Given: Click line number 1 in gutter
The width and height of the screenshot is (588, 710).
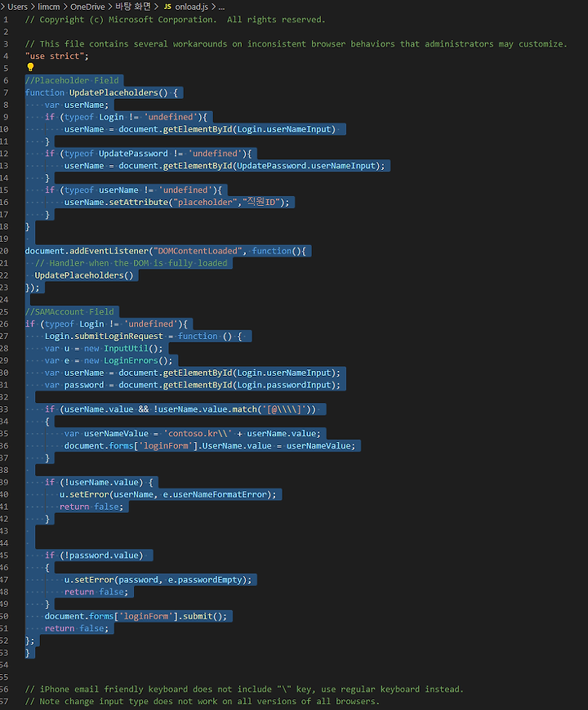Looking at the screenshot, I should 6,20.
